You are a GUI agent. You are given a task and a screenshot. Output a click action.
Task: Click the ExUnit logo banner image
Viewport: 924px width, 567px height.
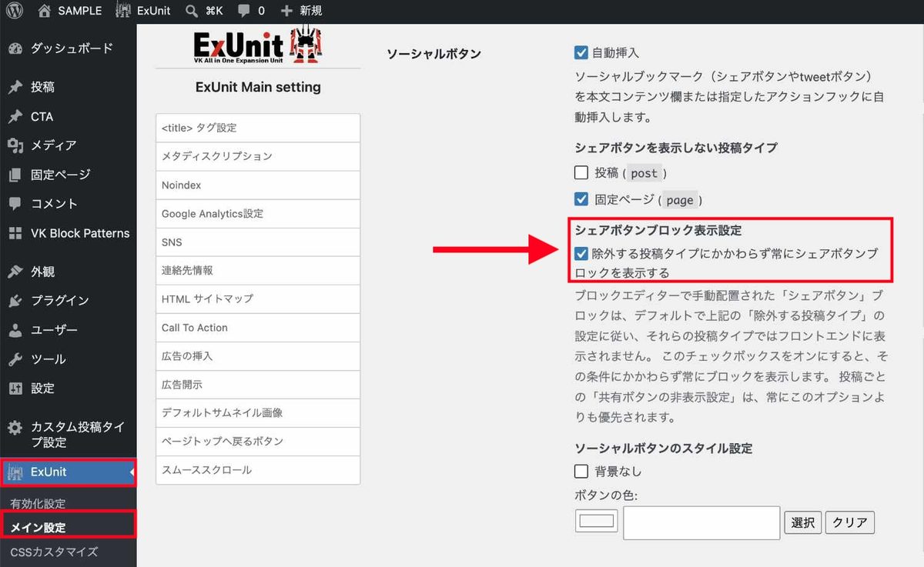[x=258, y=46]
